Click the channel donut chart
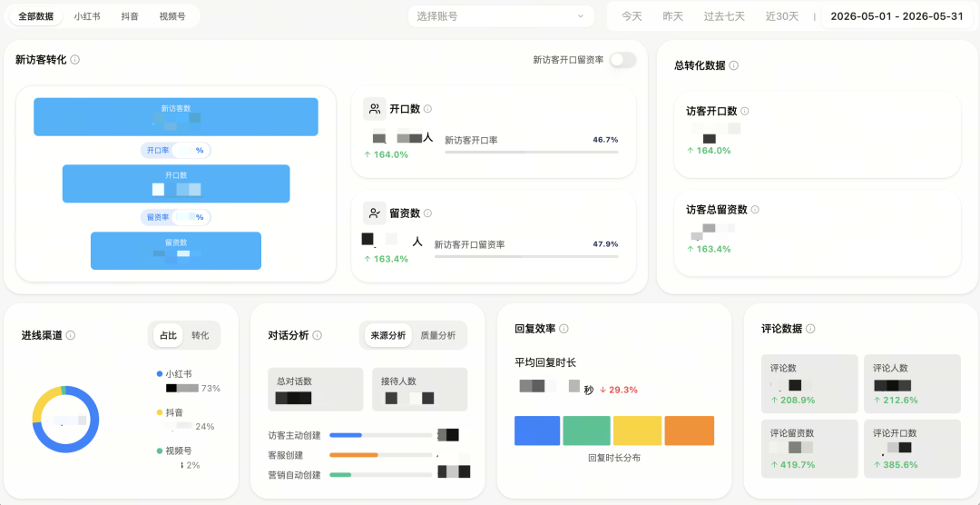 point(65,420)
